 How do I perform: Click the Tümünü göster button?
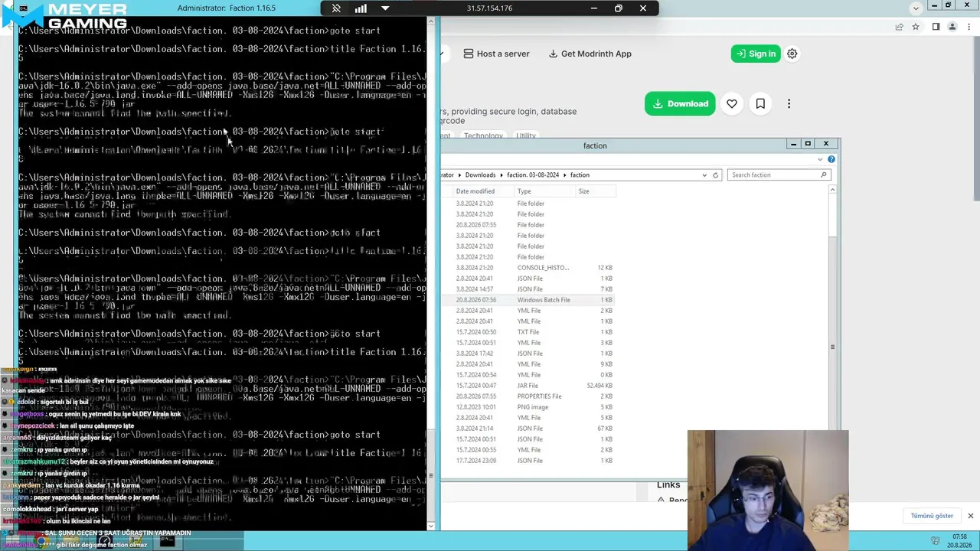pyautogui.click(x=932, y=516)
